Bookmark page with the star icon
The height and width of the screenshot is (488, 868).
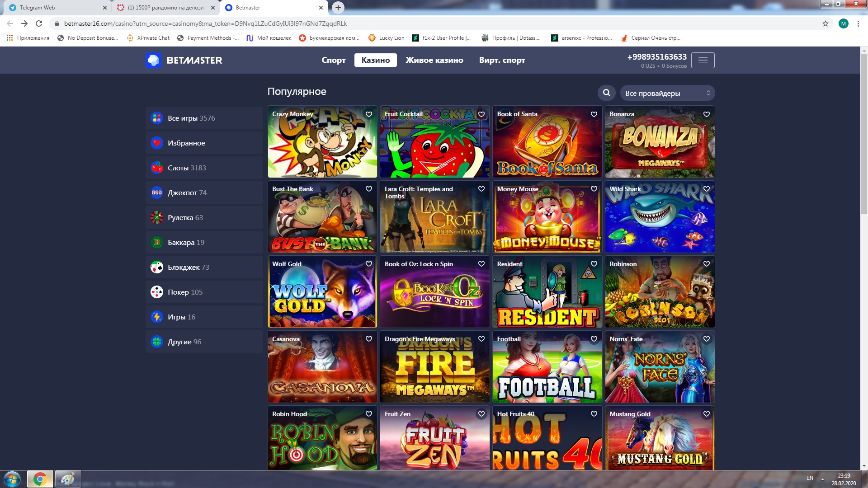(825, 23)
